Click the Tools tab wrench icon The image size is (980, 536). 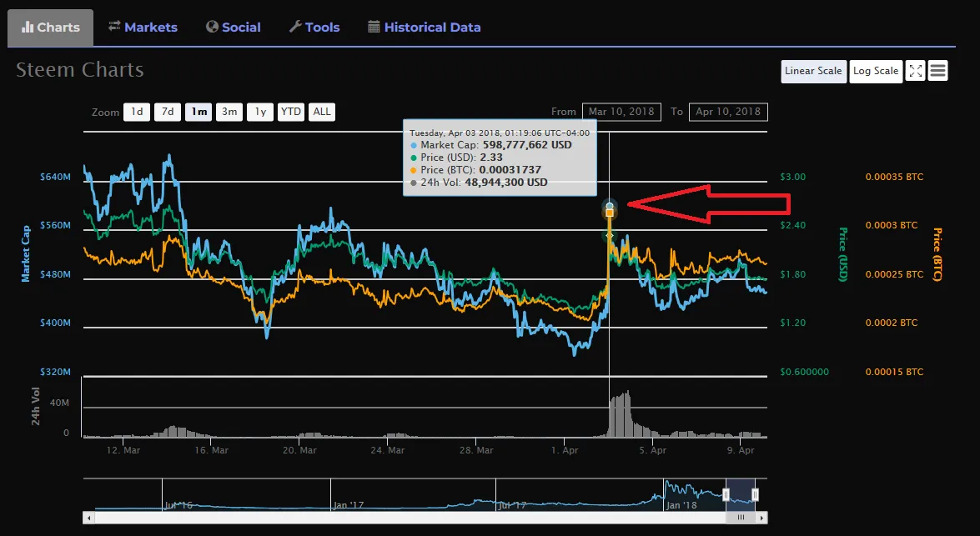[295, 27]
